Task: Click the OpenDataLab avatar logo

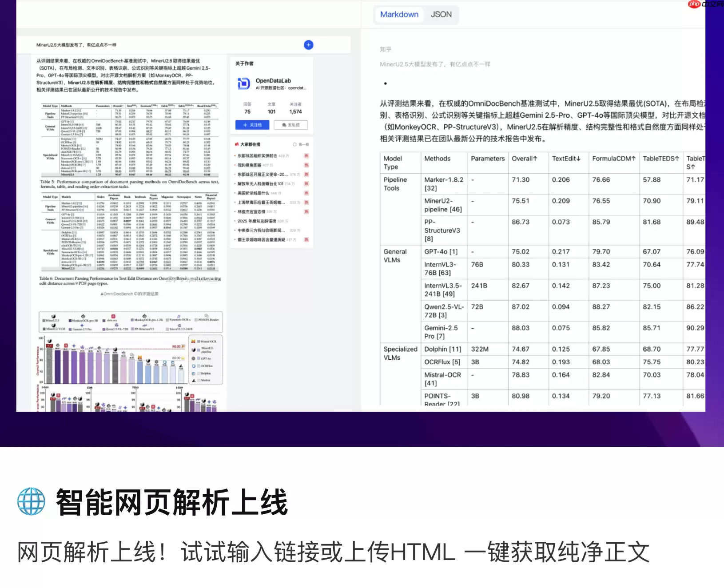Action: pyautogui.click(x=243, y=83)
